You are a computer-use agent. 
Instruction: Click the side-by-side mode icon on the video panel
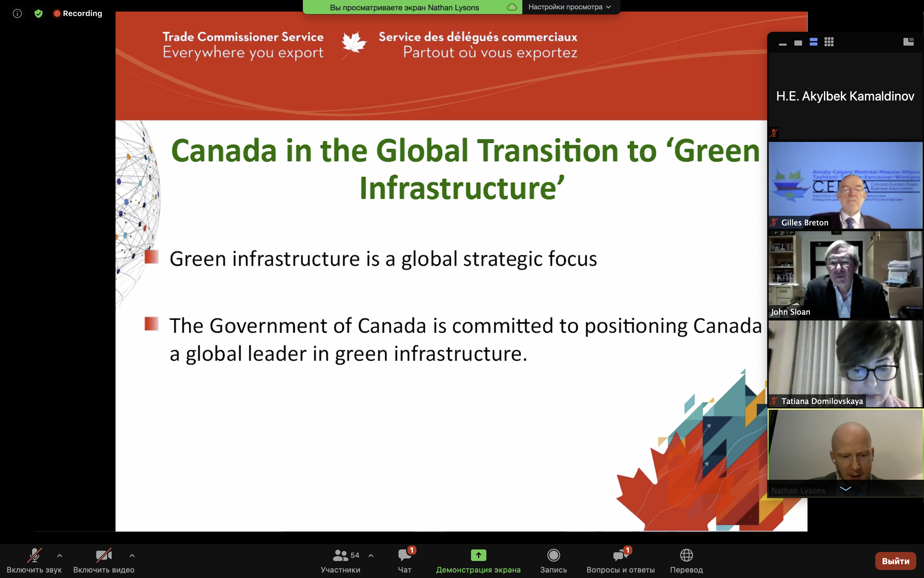click(x=908, y=42)
